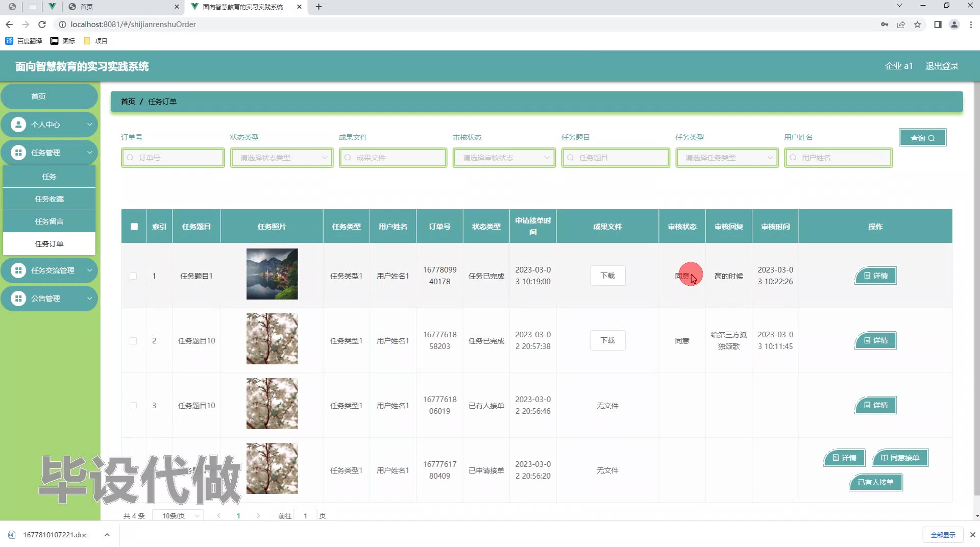Open browser tab search chevron
The width and height of the screenshot is (980, 547).
(x=899, y=6)
